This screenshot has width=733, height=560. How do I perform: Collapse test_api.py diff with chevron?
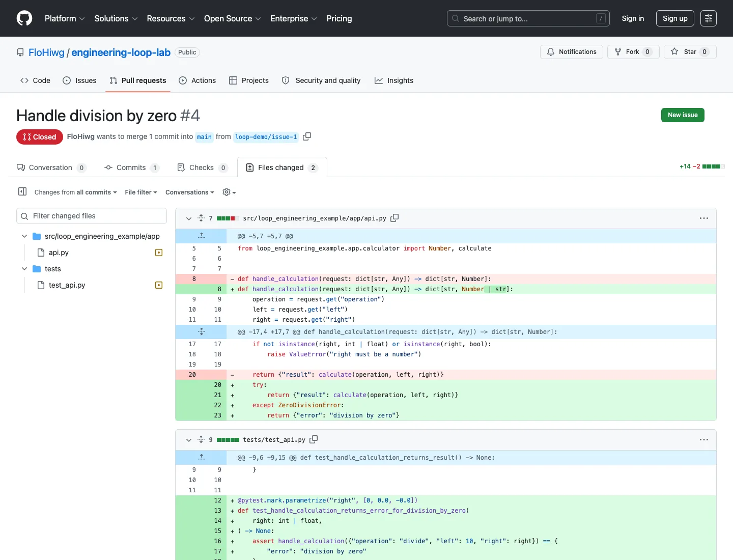(x=188, y=440)
